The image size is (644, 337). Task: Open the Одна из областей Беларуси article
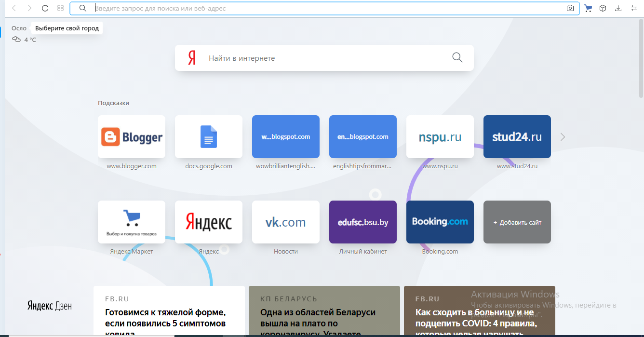(324, 311)
